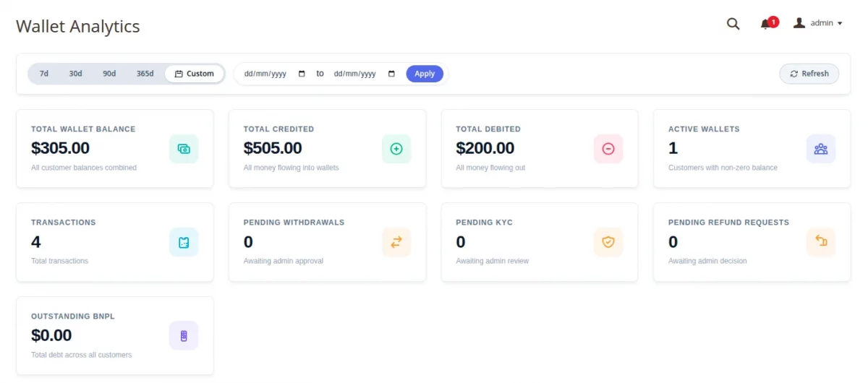The image size is (868, 383).
Task: Click the Total Wallet Balance wallet icon
Action: tap(184, 149)
